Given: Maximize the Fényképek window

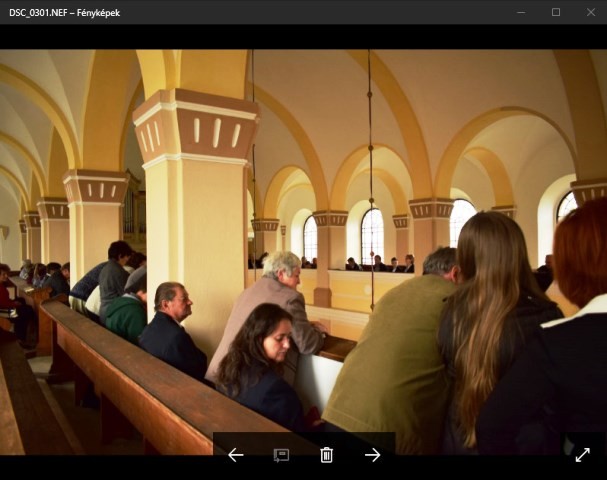Looking at the screenshot, I should coord(556,12).
